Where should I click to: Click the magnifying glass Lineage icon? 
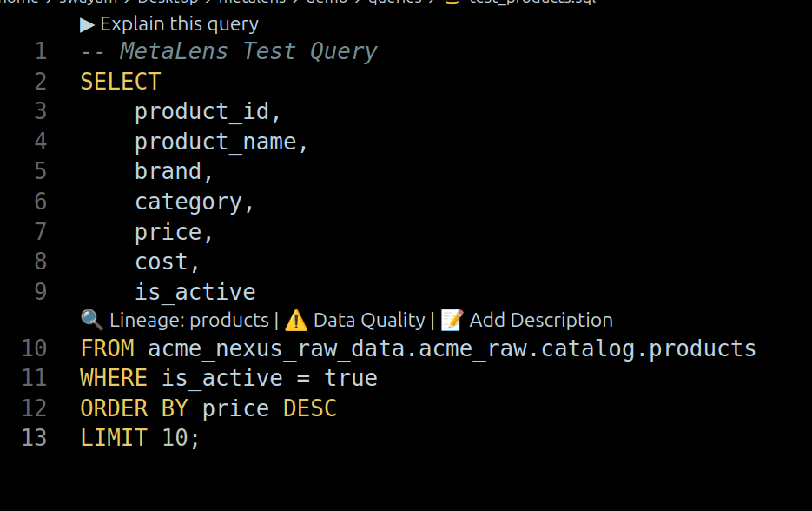[91, 320]
